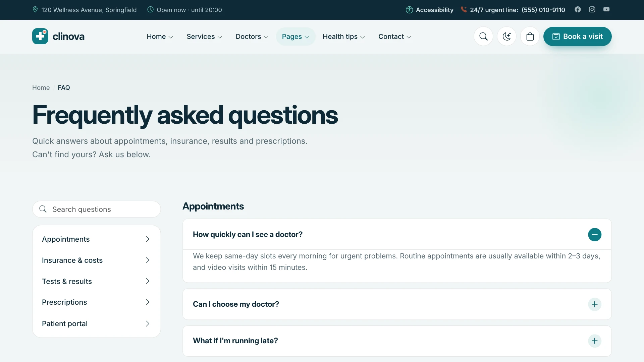Image resolution: width=644 pixels, height=362 pixels.
Task: Click the FAQ breadcrumb text
Action: pos(64,87)
